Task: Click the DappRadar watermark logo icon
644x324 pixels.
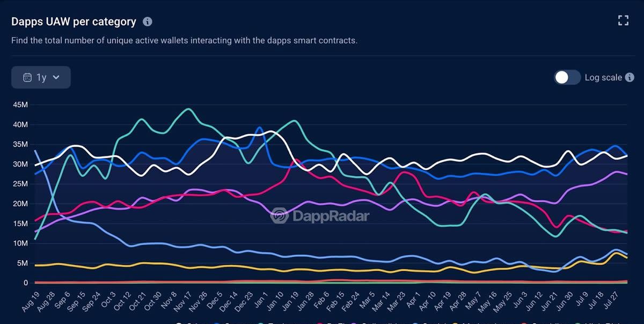Action: pos(279,215)
